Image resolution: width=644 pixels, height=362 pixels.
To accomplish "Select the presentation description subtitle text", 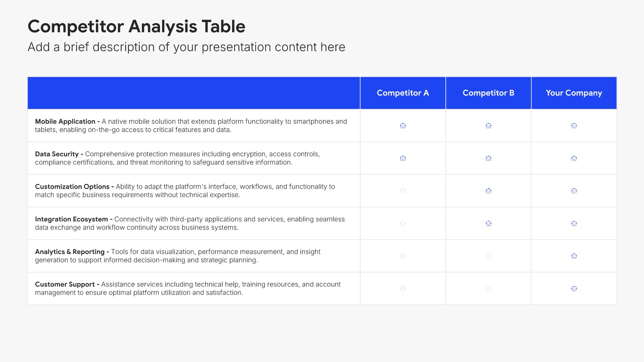I will [x=186, y=47].
